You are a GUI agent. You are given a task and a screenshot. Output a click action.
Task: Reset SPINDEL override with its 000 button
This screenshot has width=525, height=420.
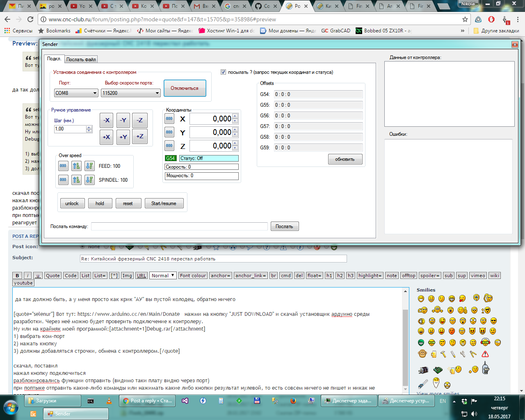coord(63,180)
